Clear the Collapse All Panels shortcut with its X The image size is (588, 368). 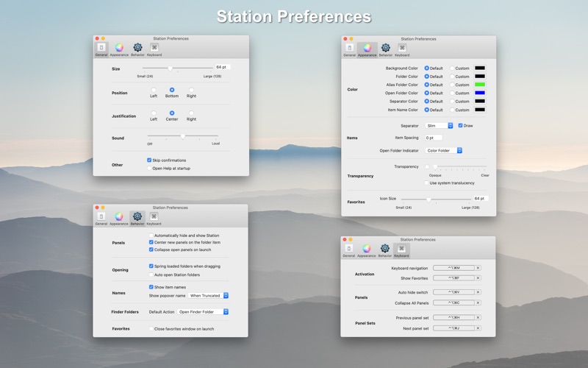click(478, 302)
